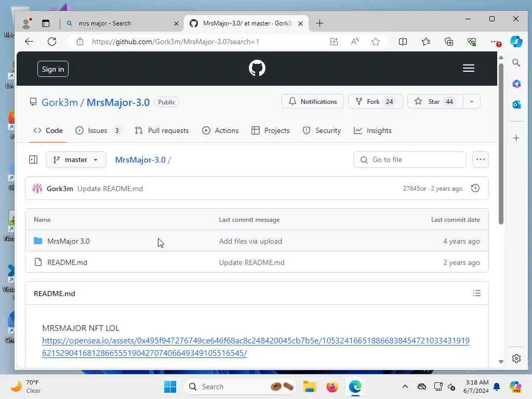Open Outlook sidebar icon
Screen dimensions: 532x399
516,105
